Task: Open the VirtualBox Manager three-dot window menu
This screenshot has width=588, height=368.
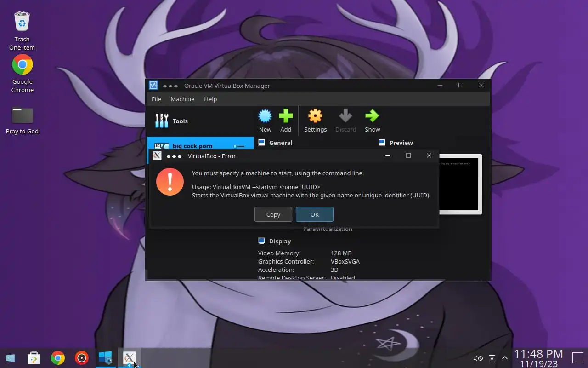Action: 170,86
